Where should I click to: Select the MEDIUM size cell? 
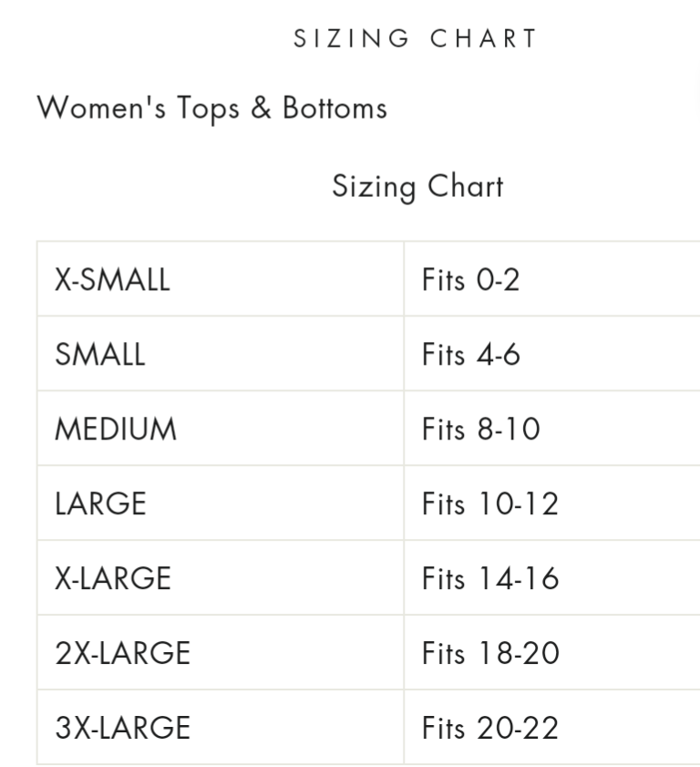pos(116,429)
